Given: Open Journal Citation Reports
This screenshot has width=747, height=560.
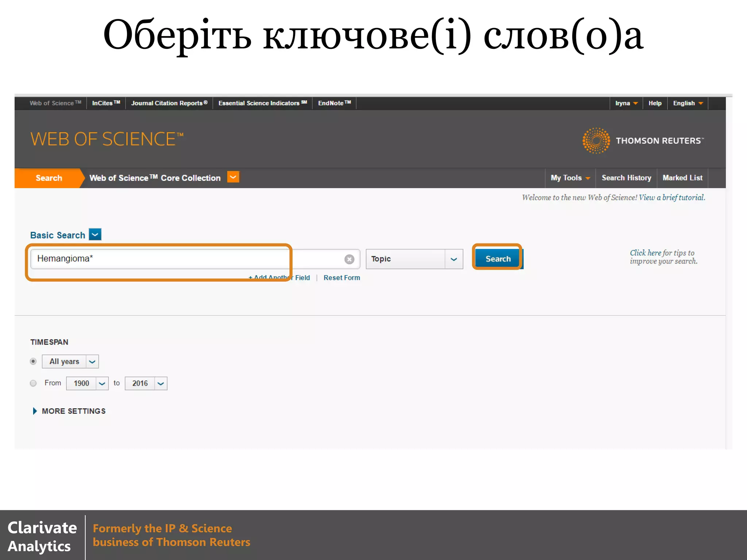Looking at the screenshot, I should pyautogui.click(x=169, y=103).
